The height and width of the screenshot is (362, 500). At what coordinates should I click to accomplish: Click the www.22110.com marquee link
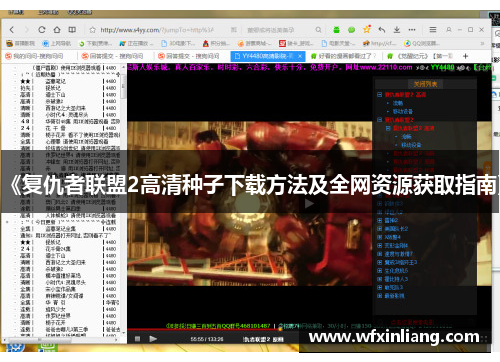click(386, 67)
